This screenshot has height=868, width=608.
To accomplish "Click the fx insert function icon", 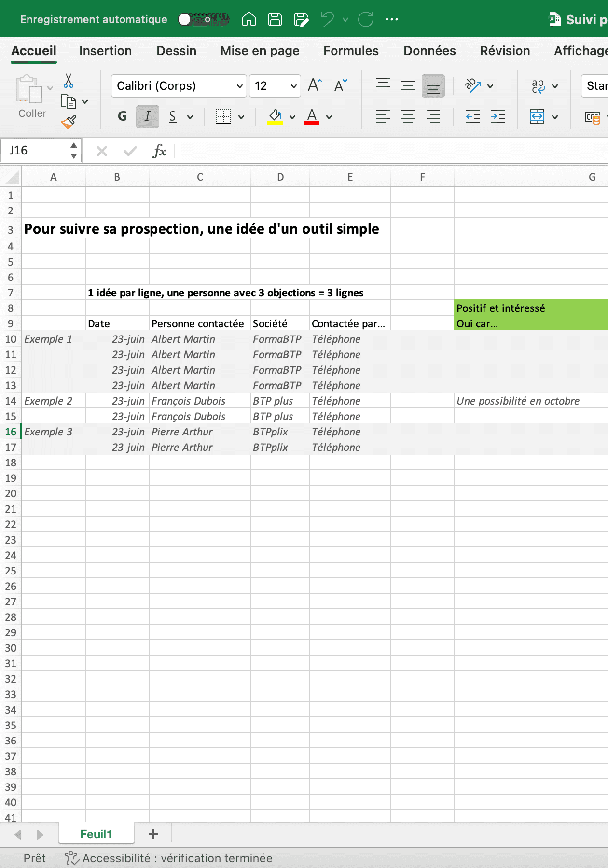I will 159,151.
